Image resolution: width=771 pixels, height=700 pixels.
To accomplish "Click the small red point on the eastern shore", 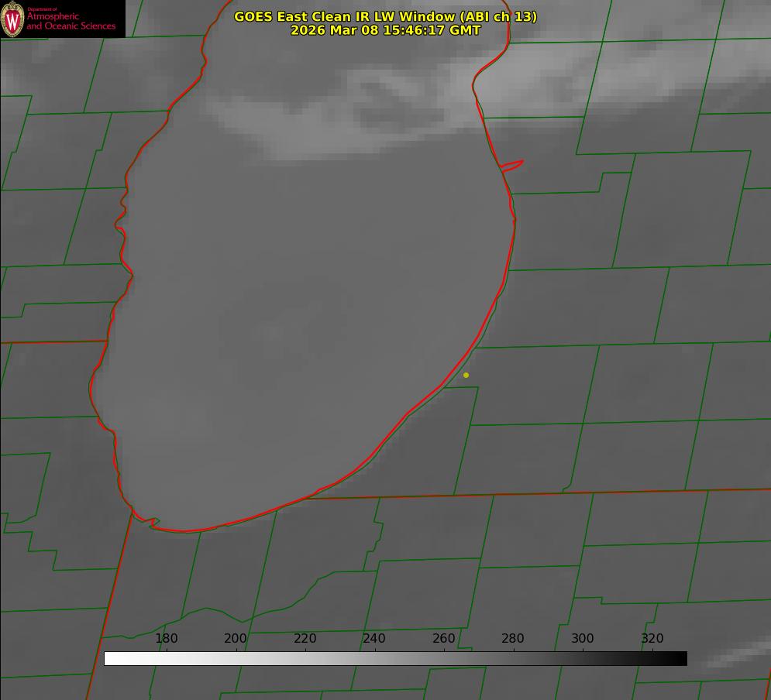I will (513, 164).
